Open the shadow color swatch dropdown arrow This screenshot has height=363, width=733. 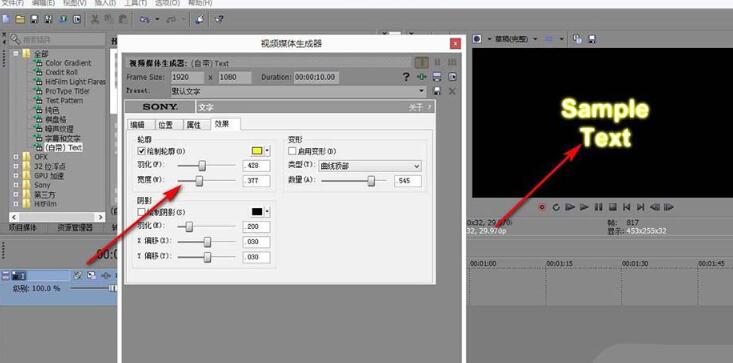click(x=267, y=212)
